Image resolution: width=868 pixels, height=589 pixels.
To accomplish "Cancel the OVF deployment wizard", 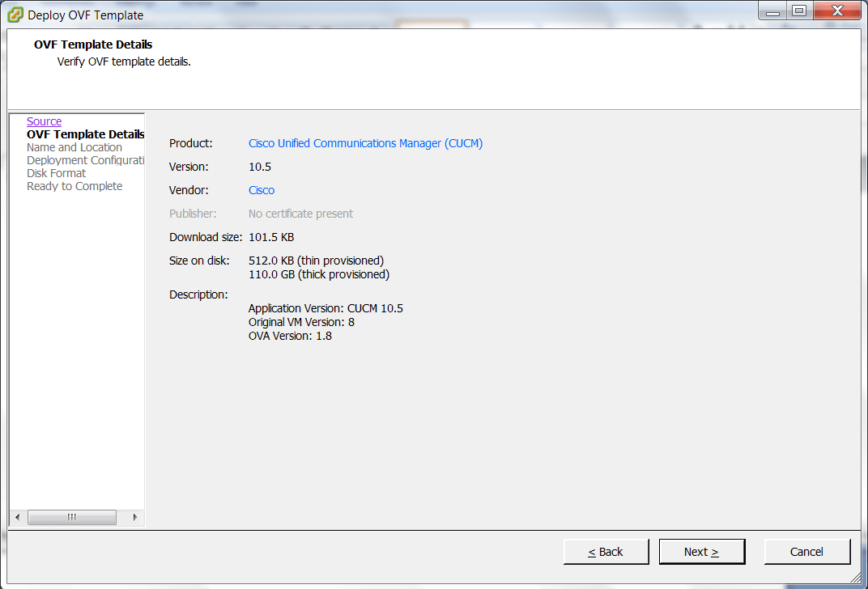I will (x=806, y=552).
